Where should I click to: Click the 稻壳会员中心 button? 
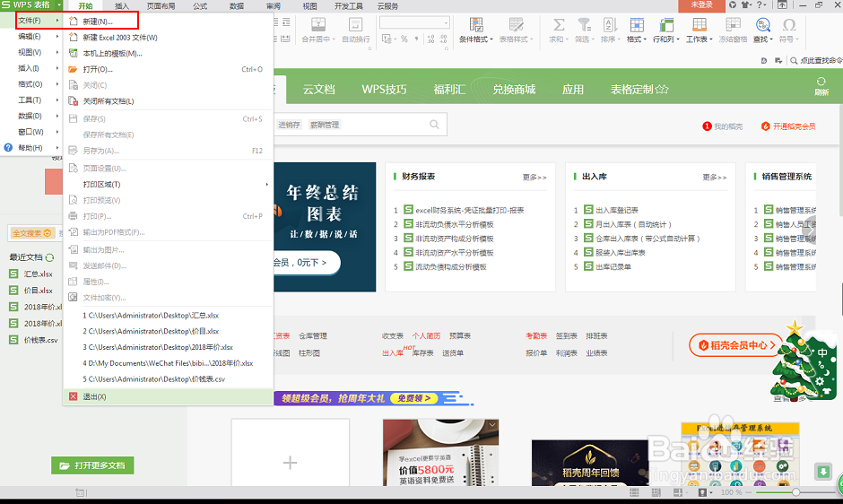point(735,345)
